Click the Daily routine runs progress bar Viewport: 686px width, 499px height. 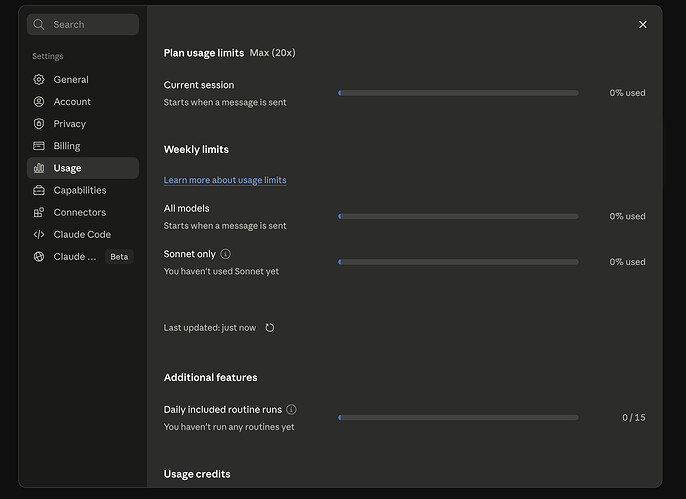458,417
